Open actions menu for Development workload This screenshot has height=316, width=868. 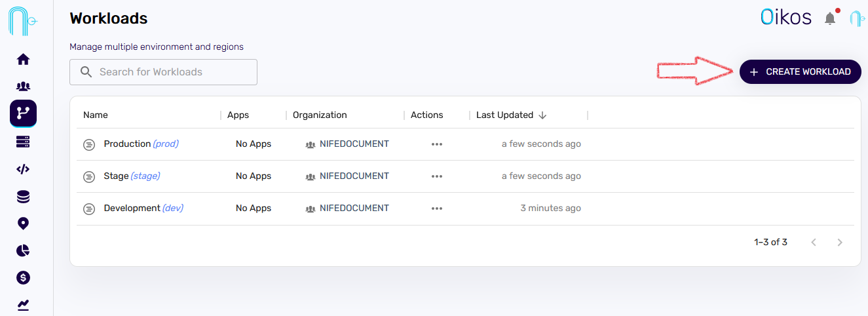[437, 208]
